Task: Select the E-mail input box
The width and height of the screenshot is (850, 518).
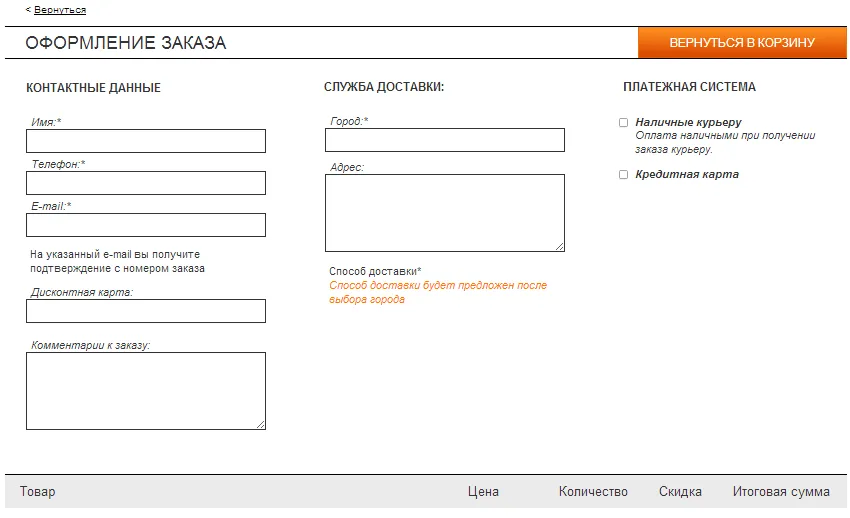Action: (146, 225)
